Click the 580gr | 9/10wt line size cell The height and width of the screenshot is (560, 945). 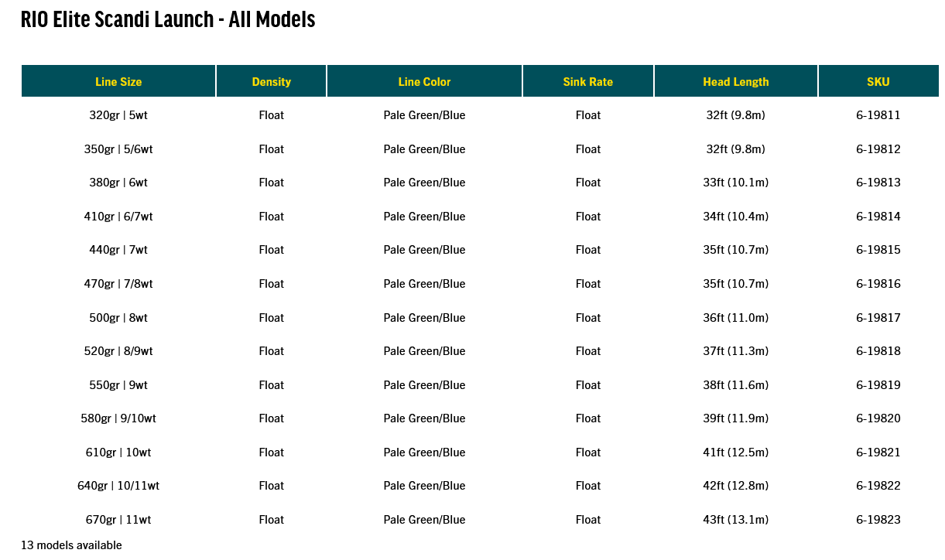tap(118, 418)
